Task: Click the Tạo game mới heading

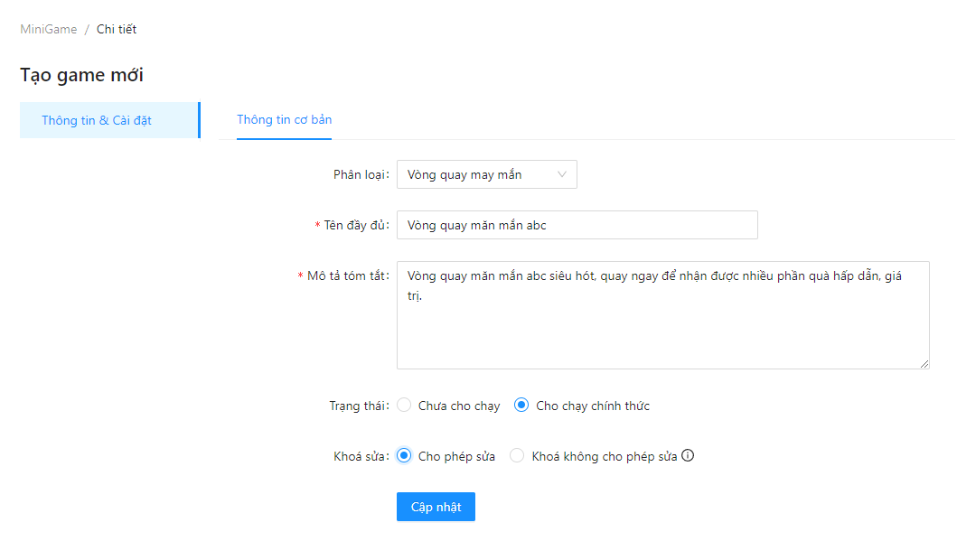Action: click(x=81, y=75)
